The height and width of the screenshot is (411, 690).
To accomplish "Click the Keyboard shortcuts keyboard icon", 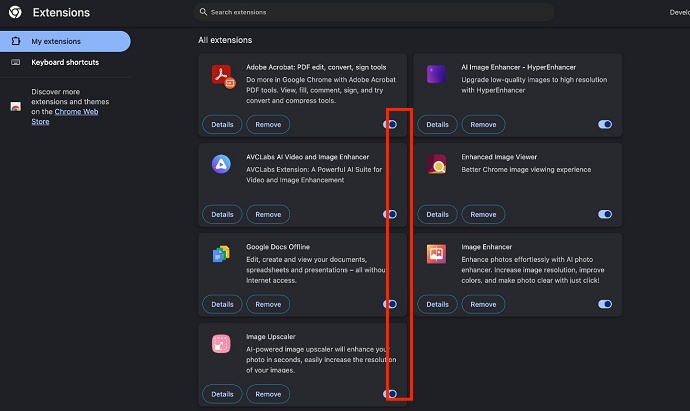I will pos(15,62).
